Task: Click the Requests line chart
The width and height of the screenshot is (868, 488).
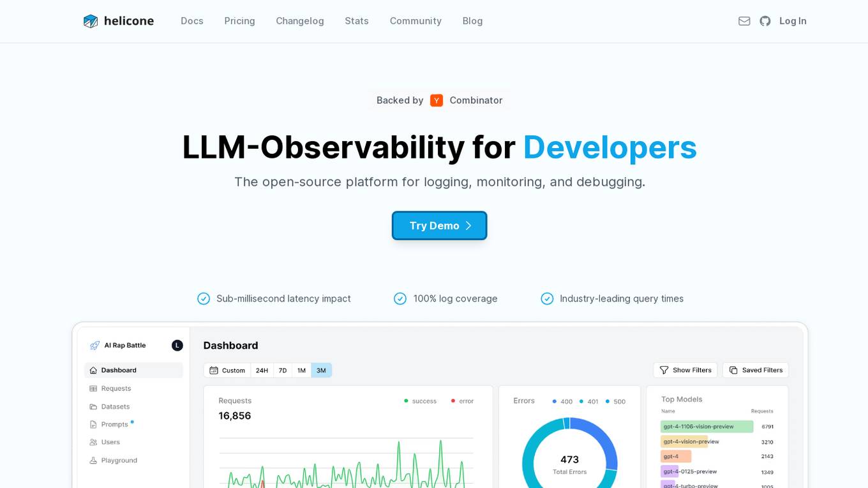Action: coord(347,462)
